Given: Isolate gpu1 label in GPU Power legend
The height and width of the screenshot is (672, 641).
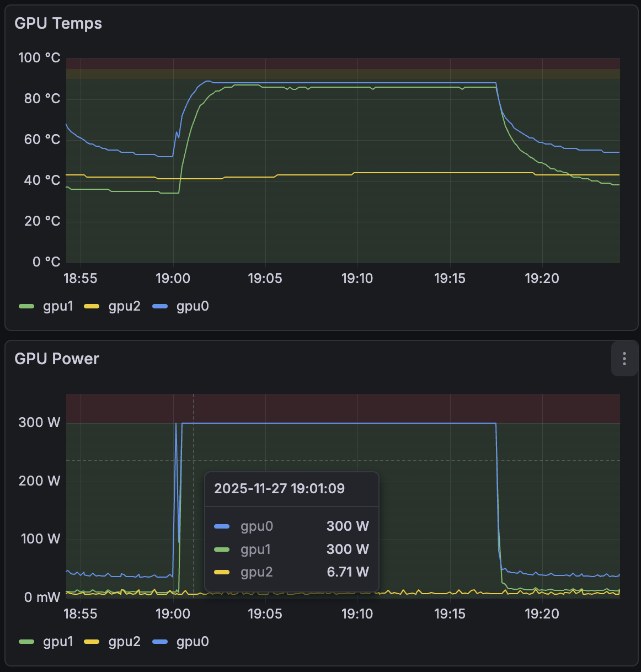Looking at the screenshot, I should [x=58, y=642].
